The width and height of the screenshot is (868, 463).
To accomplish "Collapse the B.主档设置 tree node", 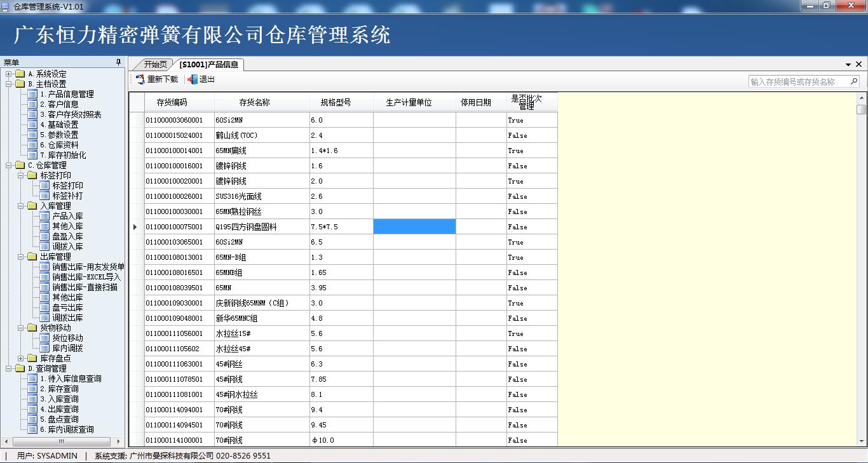I will pyautogui.click(x=9, y=84).
